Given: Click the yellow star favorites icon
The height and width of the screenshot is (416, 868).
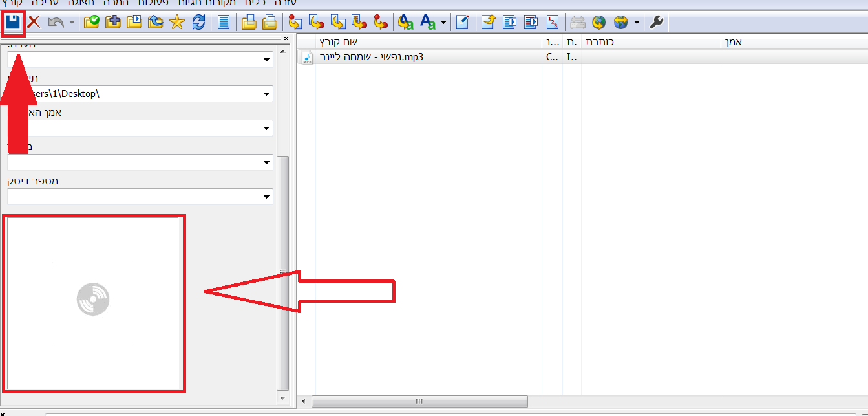Looking at the screenshot, I should [176, 23].
